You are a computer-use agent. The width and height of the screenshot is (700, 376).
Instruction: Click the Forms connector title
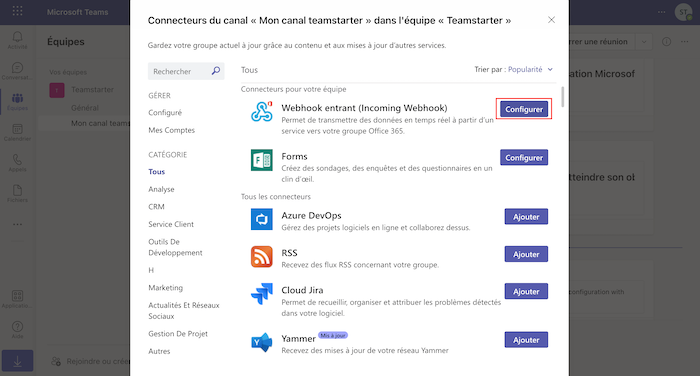pyautogui.click(x=294, y=156)
